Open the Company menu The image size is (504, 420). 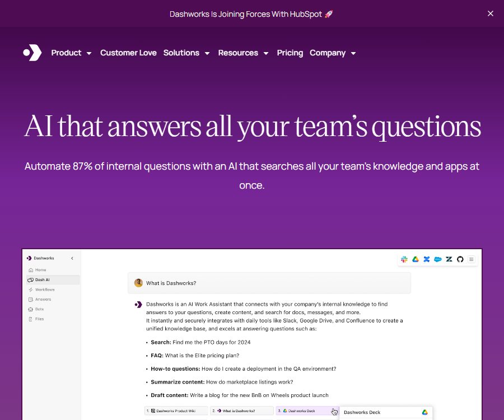click(328, 53)
